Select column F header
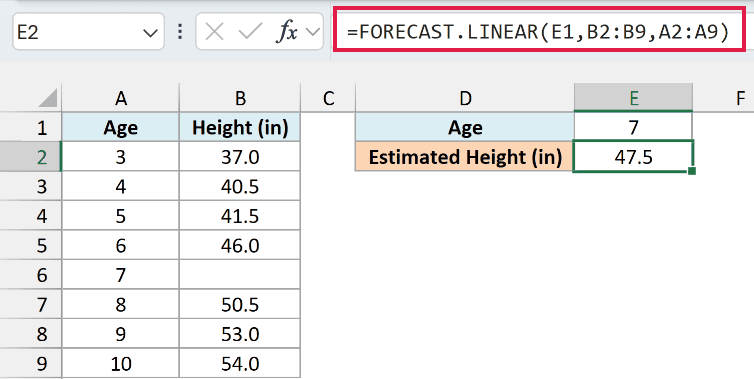The width and height of the screenshot is (754, 379). [x=740, y=98]
